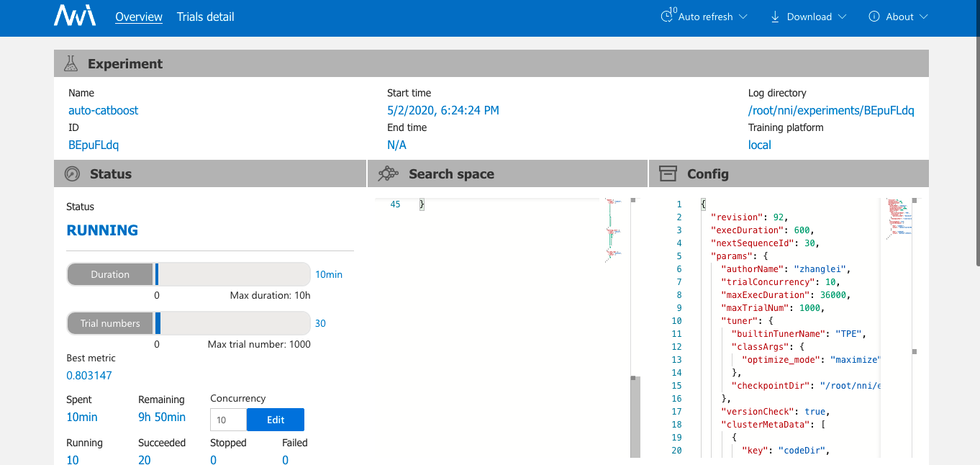
Task: Click the Experiment flask icon
Action: point(71,63)
